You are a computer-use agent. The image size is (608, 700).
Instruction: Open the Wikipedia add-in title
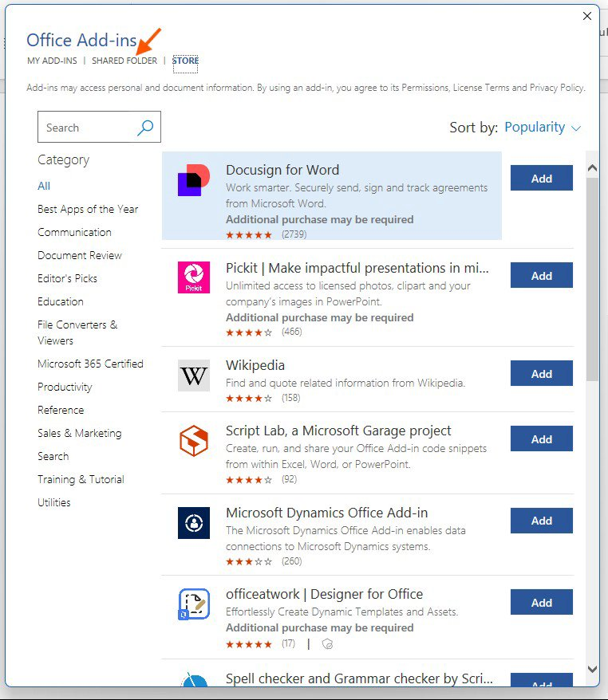pyautogui.click(x=255, y=365)
